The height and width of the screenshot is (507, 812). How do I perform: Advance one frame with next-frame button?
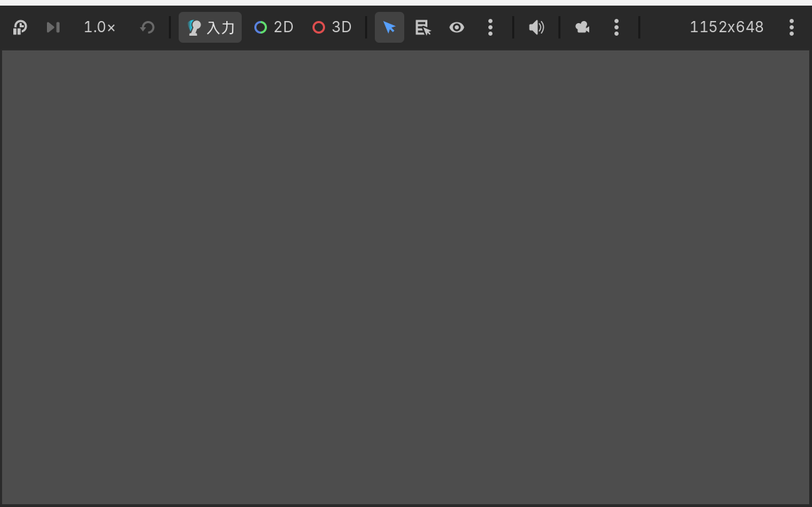pos(53,27)
